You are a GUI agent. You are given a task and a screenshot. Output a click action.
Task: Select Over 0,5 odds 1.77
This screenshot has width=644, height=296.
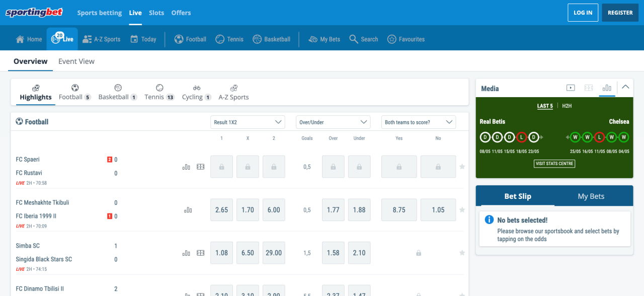(x=333, y=210)
